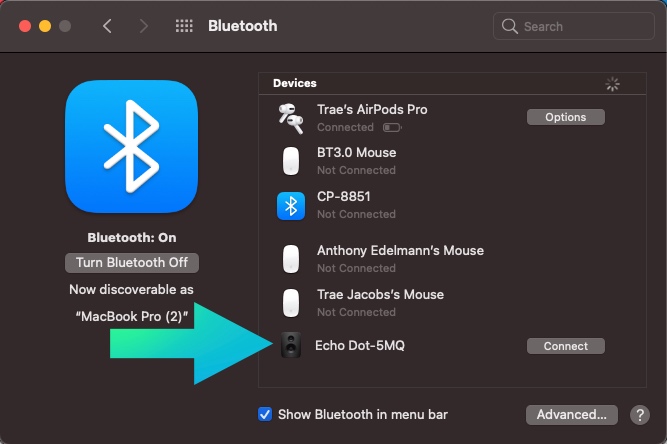This screenshot has height=444, width=667.
Task: Open the help question mark button
Action: click(x=640, y=415)
